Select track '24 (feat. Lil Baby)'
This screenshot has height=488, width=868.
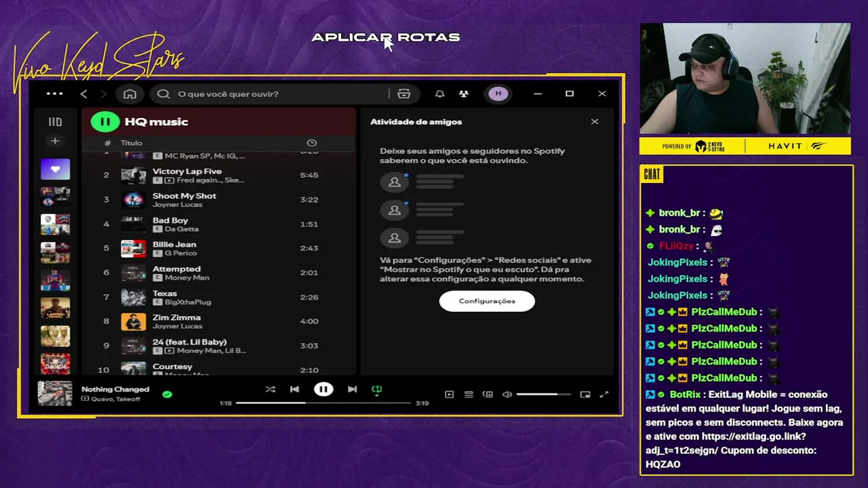pos(190,342)
